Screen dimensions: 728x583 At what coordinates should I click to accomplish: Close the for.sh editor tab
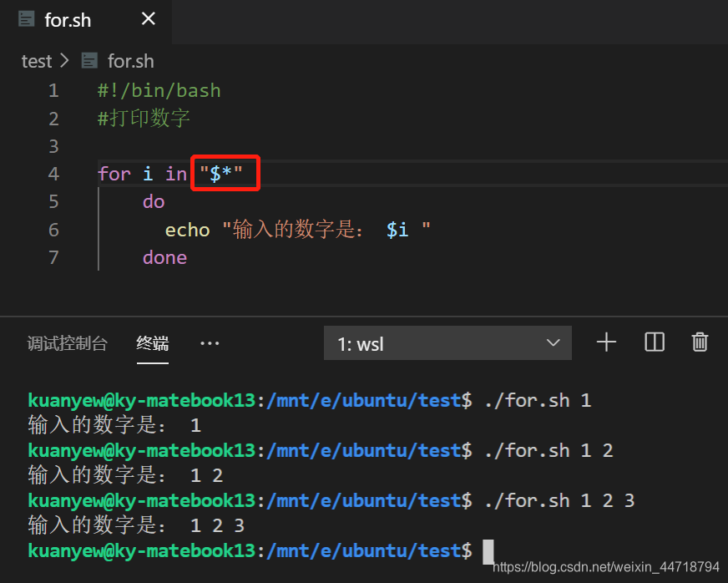(x=148, y=18)
